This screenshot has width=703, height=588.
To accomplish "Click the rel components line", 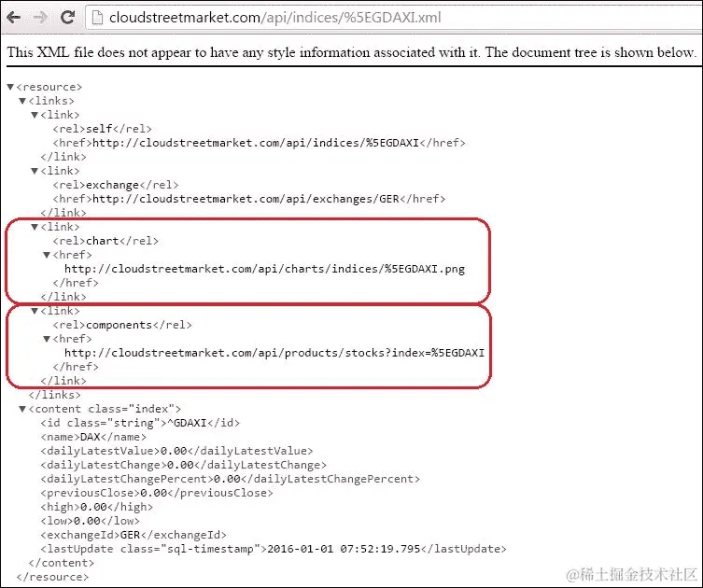I will pyautogui.click(x=122, y=325).
